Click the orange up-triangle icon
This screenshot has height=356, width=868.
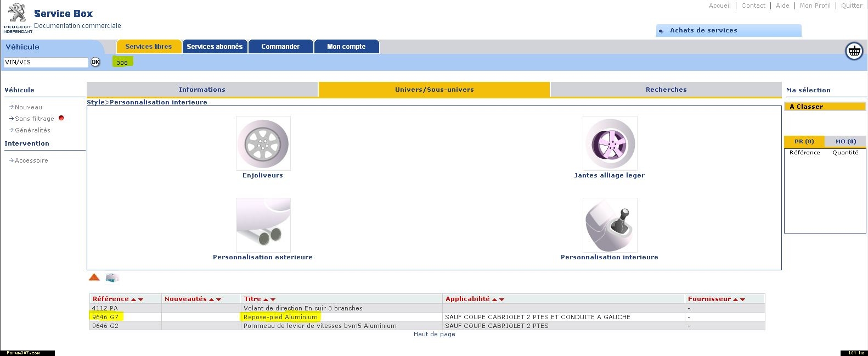[94, 277]
